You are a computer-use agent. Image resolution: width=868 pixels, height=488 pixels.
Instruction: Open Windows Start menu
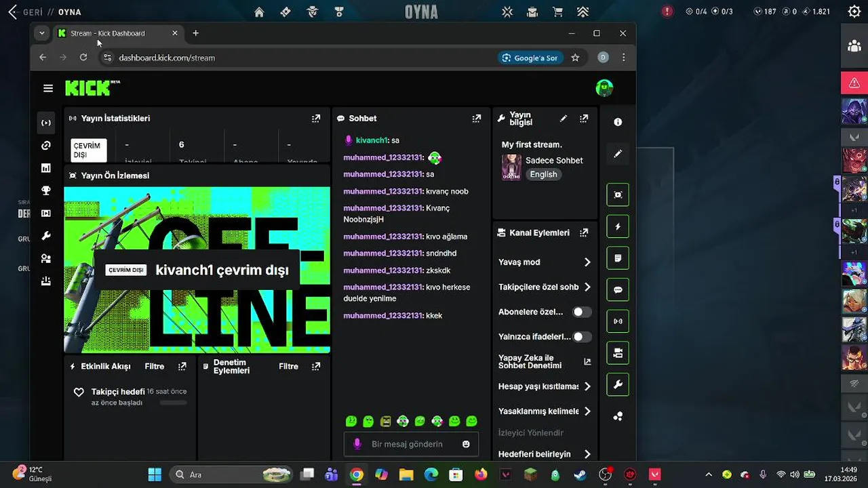155,474
